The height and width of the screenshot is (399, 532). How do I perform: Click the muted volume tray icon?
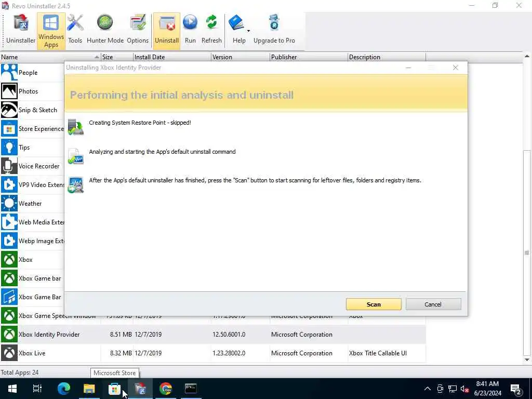pyautogui.click(x=464, y=389)
